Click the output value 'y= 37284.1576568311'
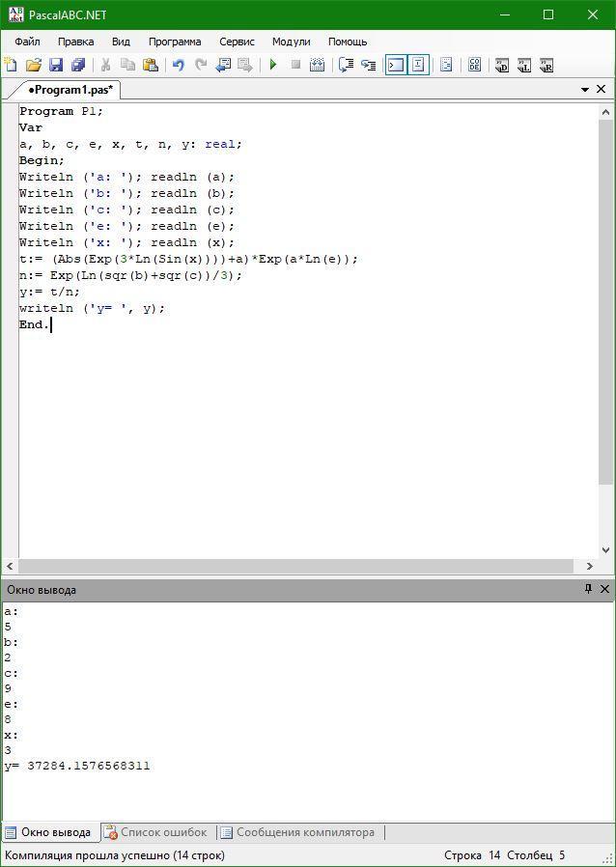 [x=77, y=766]
